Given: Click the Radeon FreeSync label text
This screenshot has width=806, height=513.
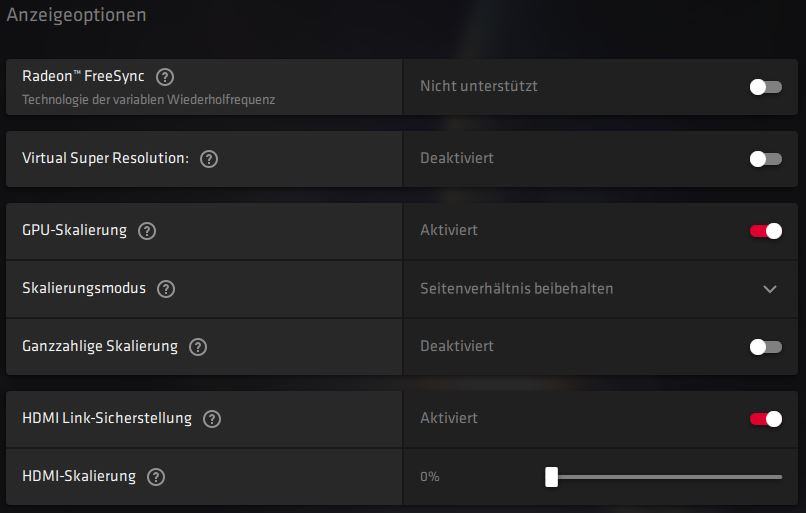Looking at the screenshot, I should click(83, 76).
